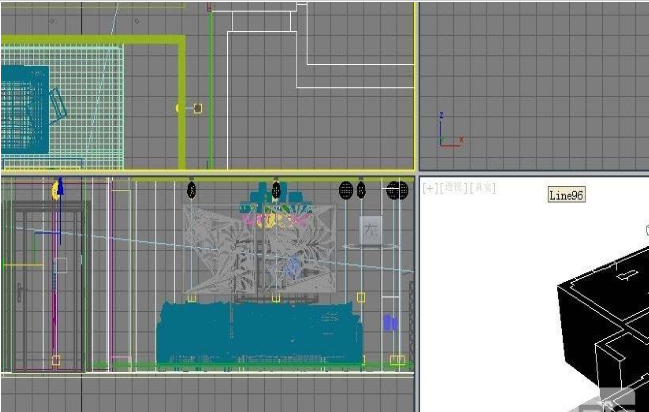
Task: Select the yellow square helper in top viewport
Action: pyautogui.click(x=198, y=108)
